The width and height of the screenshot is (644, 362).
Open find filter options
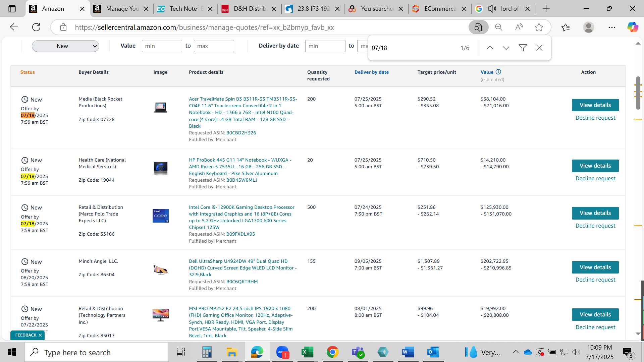pos(523,48)
